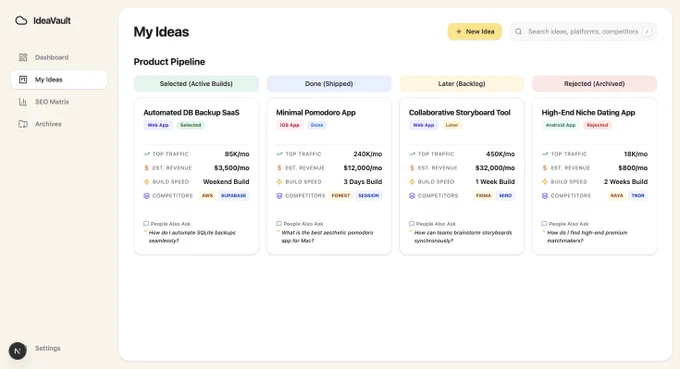This screenshot has height=369, width=680.
Task: Click traffic trend icon on Dating App card
Action: coord(545,154)
